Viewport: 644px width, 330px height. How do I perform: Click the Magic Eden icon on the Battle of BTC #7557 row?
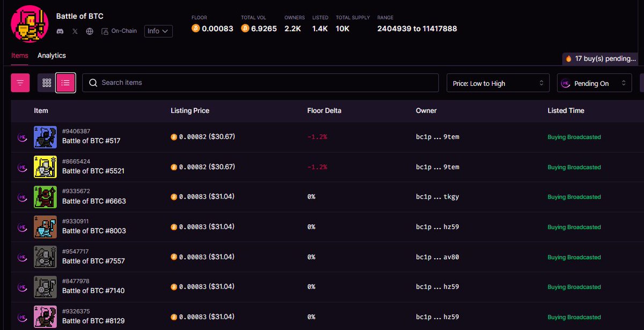coord(22,257)
